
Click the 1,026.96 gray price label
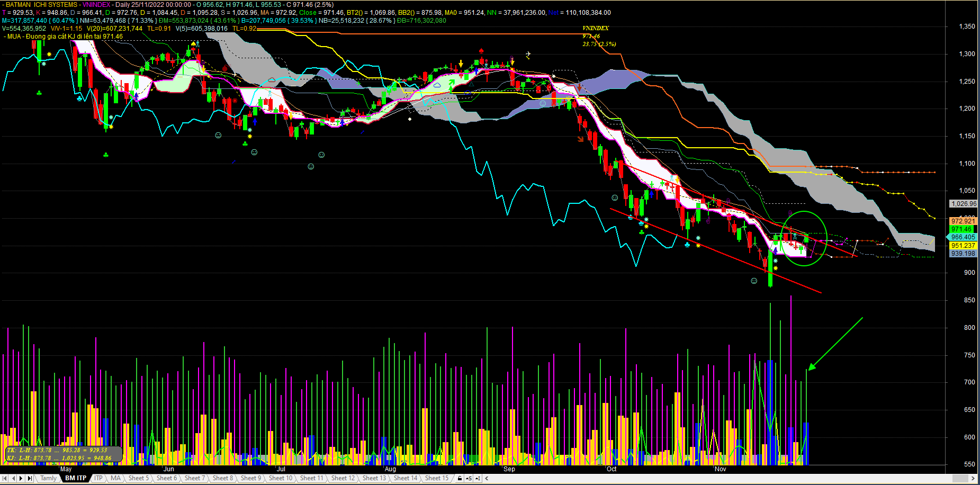click(x=963, y=204)
